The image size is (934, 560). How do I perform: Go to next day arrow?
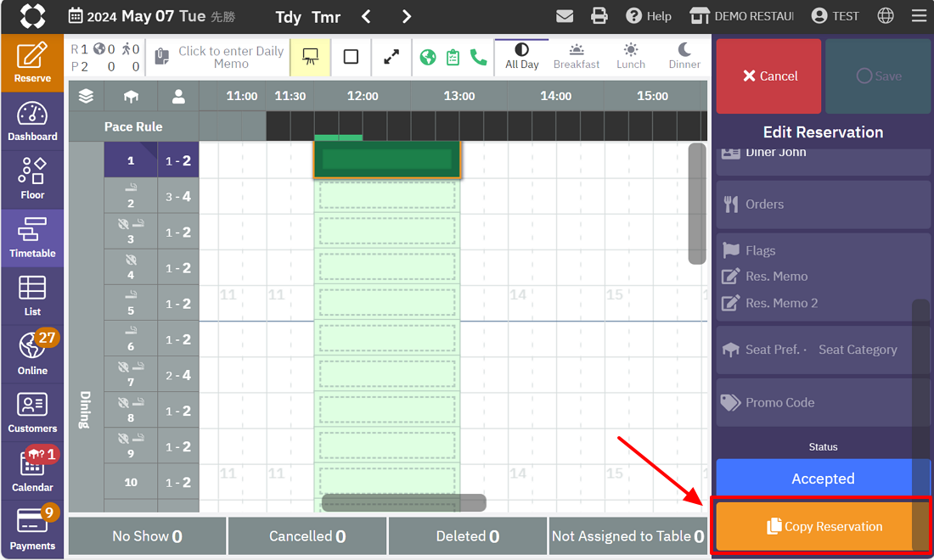407,16
